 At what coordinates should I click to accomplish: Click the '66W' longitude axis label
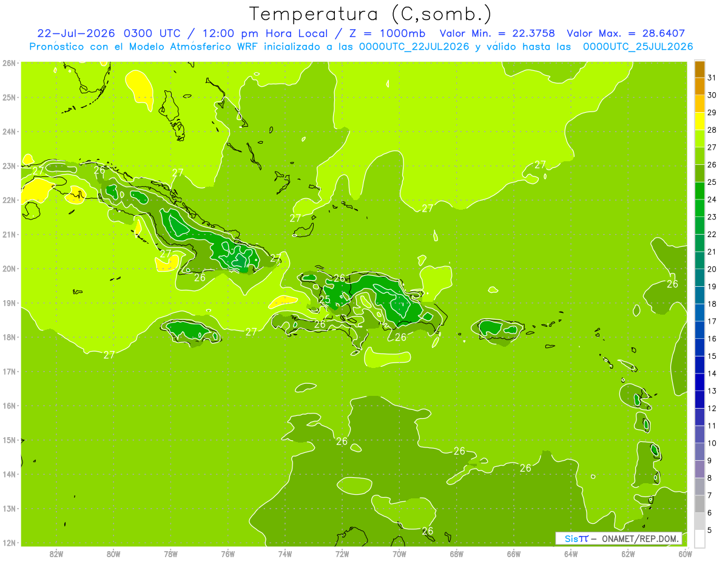pos(514,554)
